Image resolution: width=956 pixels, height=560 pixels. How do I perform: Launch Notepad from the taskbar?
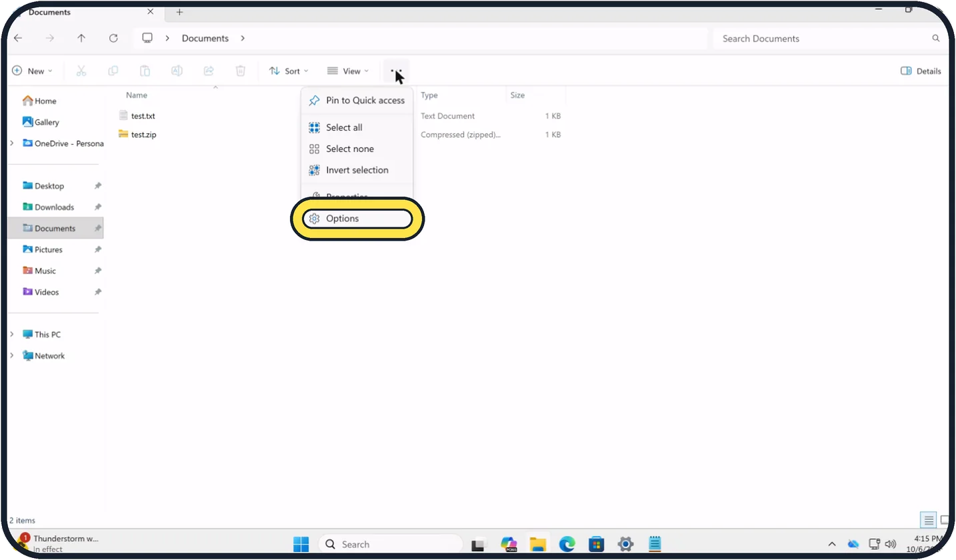point(655,544)
